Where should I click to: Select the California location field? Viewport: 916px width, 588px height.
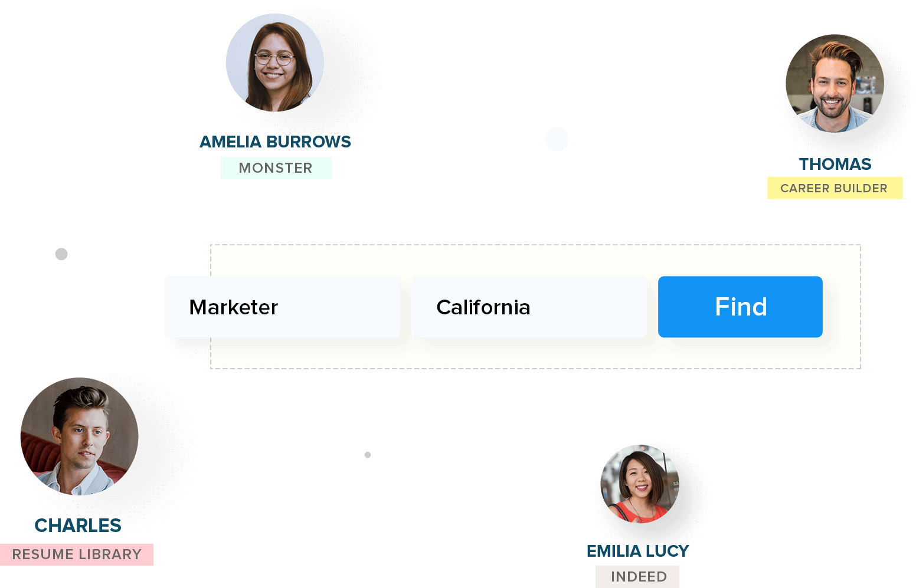click(x=529, y=307)
